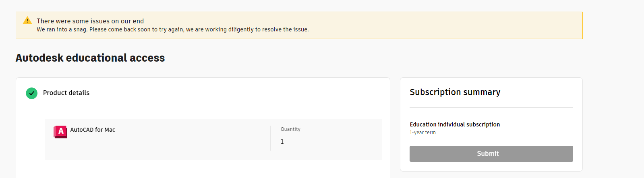This screenshot has width=644, height=178.
Task: Click the quantity value 1
Action: (282, 142)
